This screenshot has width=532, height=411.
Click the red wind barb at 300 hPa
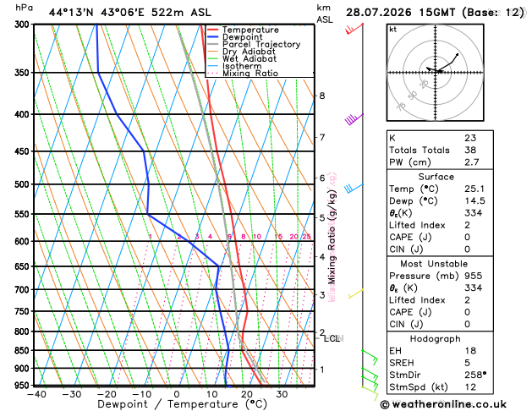[354, 29]
